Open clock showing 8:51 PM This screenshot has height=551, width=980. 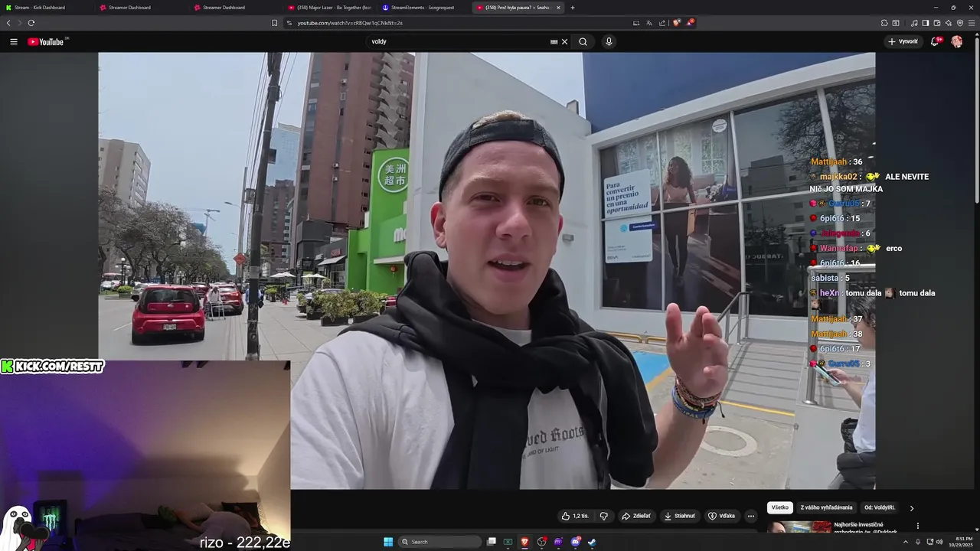(959, 542)
